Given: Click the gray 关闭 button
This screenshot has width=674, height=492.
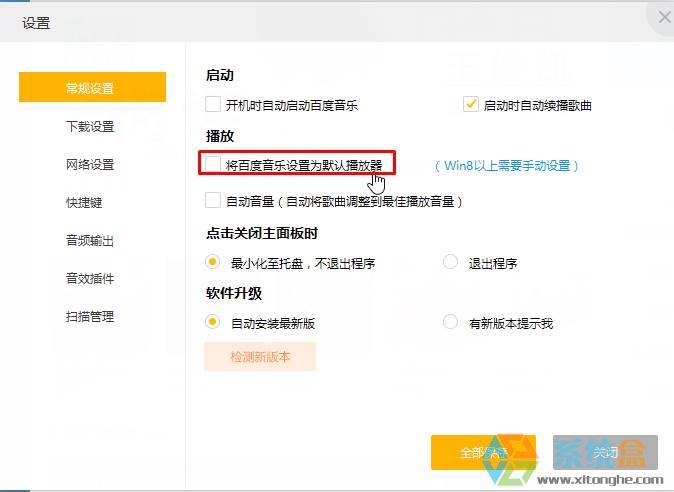Looking at the screenshot, I should tap(605, 452).
